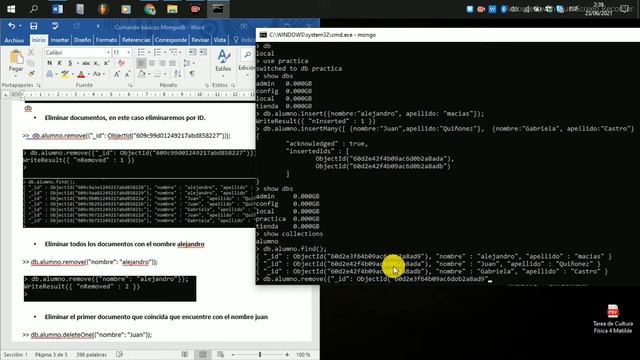Click the Pegar paste clipboard icon

tap(16, 57)
